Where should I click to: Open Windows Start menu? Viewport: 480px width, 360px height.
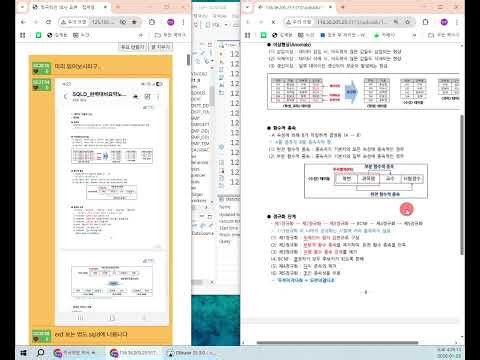[x=23, y=353]
